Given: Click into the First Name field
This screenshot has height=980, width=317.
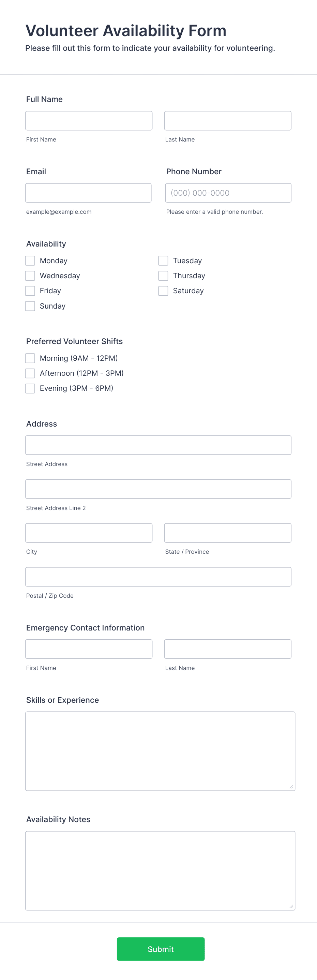Looking at the screenshot, I should pyautogui.click(x=89, y=120).
